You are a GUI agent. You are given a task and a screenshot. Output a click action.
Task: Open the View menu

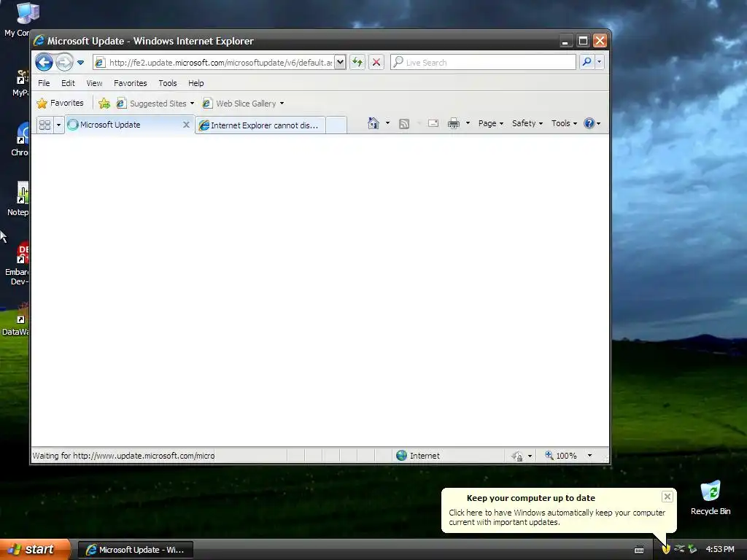94,83
